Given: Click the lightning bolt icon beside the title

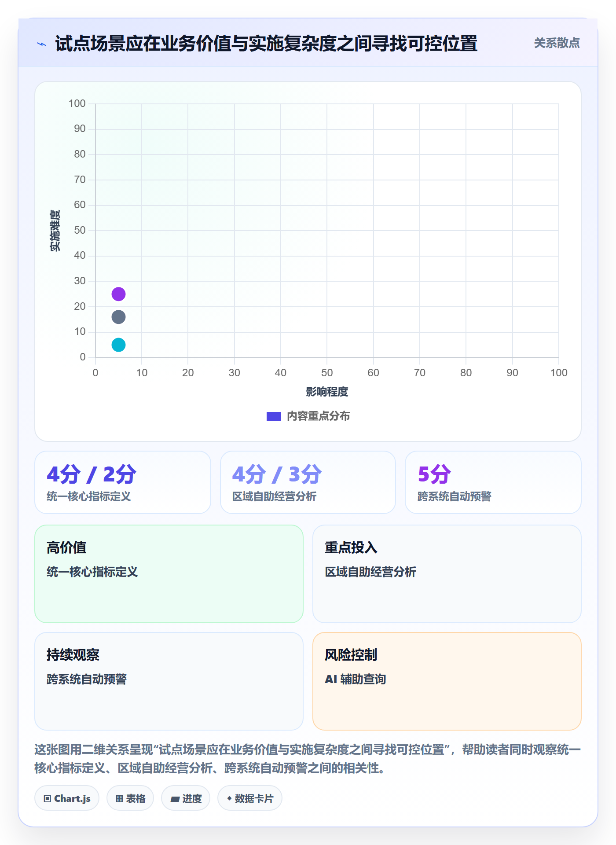Looking at the screenshot, I should (x=42, y=44).
